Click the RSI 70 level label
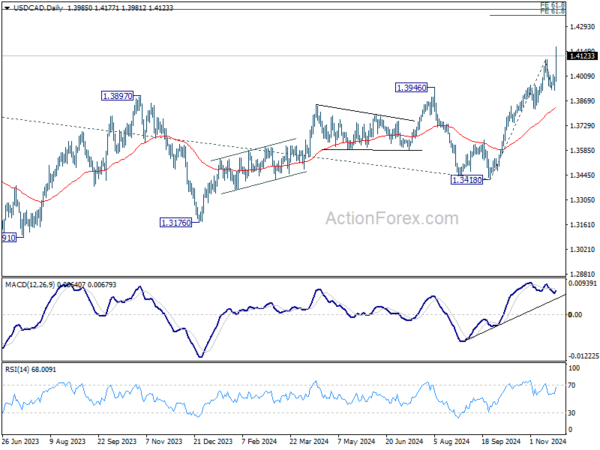The width and height of the screenshot is (600, 450). [572, 385]
